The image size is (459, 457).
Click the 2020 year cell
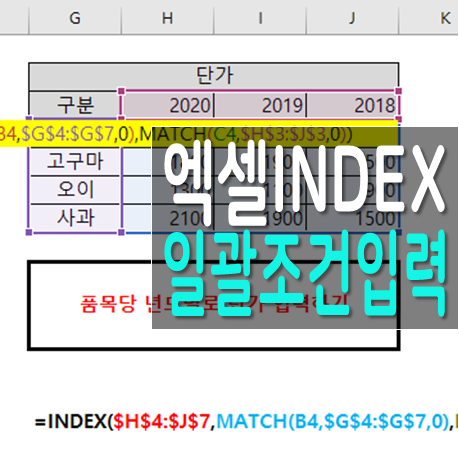click(x=168, y=105)
